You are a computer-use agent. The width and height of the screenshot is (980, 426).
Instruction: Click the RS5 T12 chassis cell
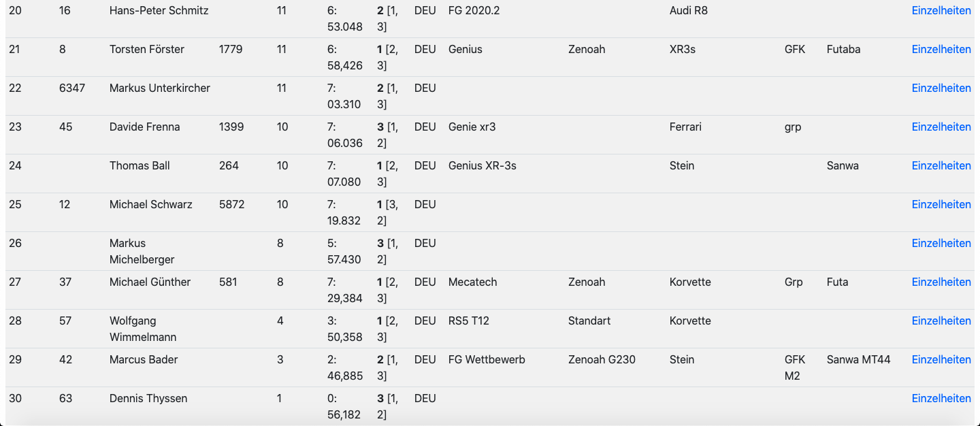[x=468, y=321]
